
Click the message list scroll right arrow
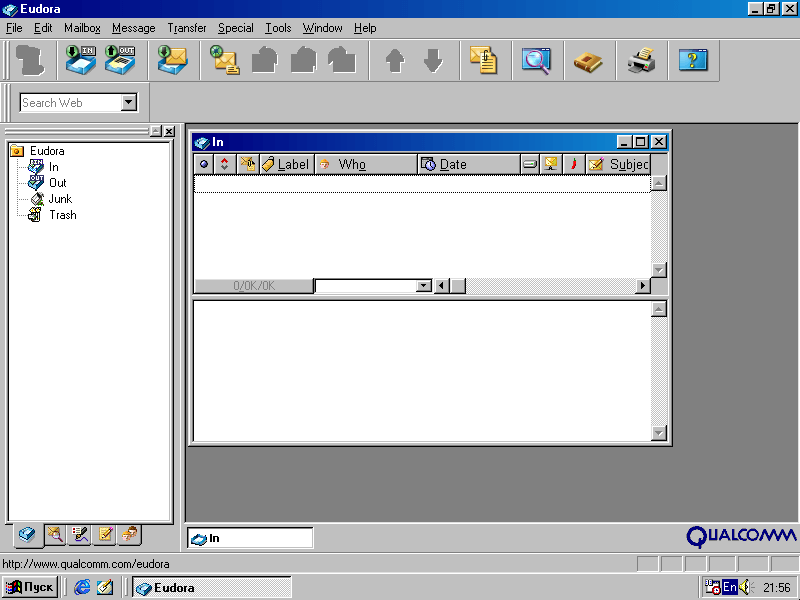pyautogui.click(x=643, y=286)
